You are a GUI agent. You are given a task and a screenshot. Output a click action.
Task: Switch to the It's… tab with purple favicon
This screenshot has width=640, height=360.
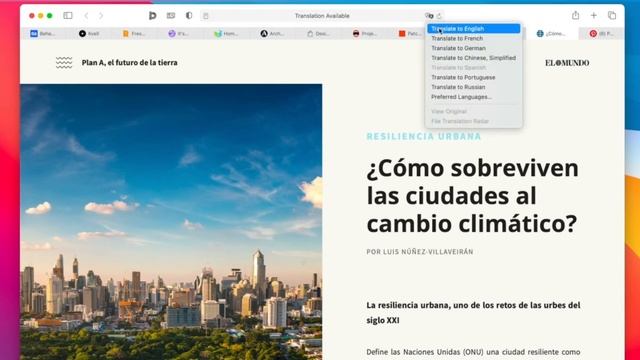tap(178, 33)
